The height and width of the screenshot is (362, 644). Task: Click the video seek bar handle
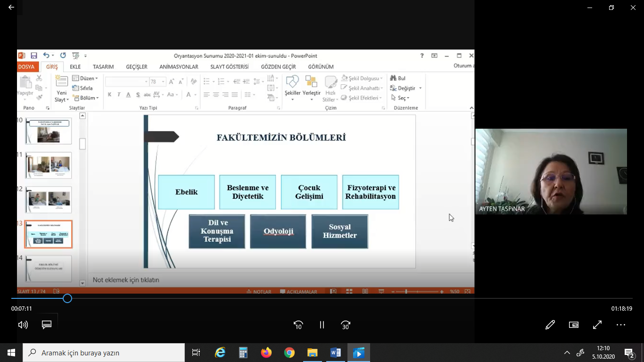pyautogui.click(x=67, y=298)
